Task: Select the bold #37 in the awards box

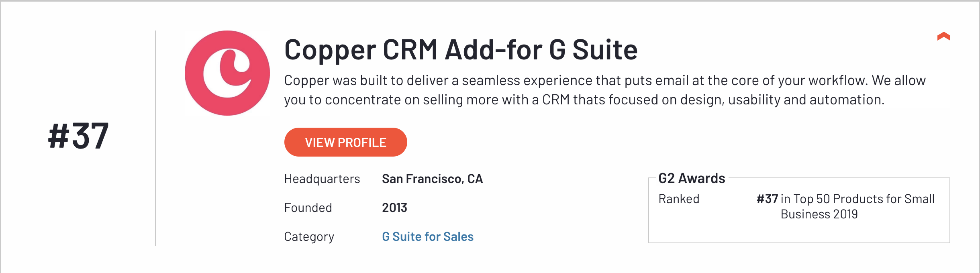Action: (767, 199)
